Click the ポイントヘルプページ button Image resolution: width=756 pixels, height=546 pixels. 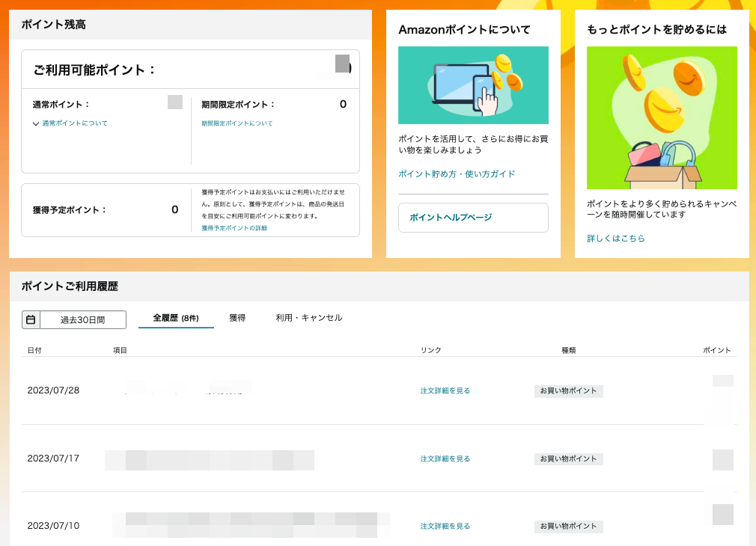click(x=473, y=218)
